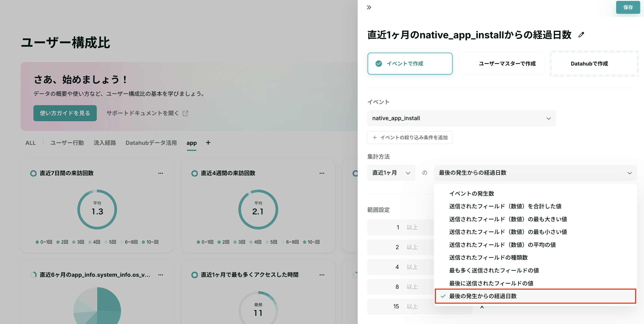Image resolution: width=644 pixels, height=324 pixels.
Task: Switch to the 流入経路 tab
Action: 105,143
